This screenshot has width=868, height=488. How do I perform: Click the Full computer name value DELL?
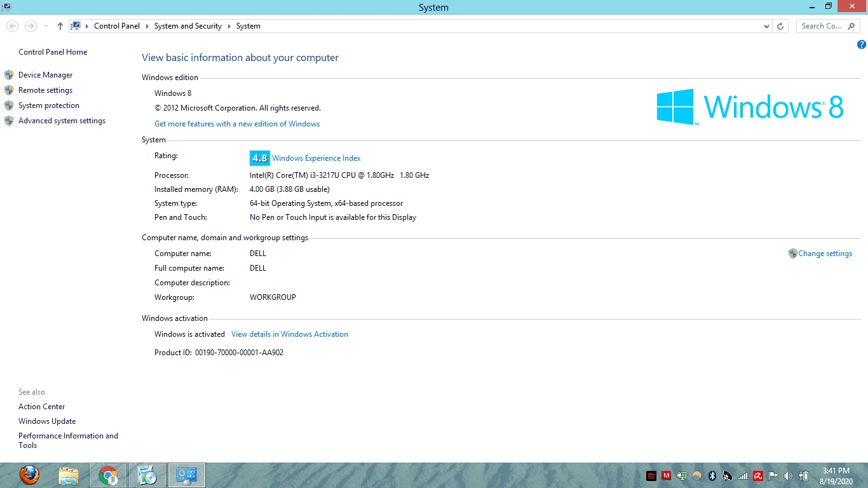(x=258, y=268)
